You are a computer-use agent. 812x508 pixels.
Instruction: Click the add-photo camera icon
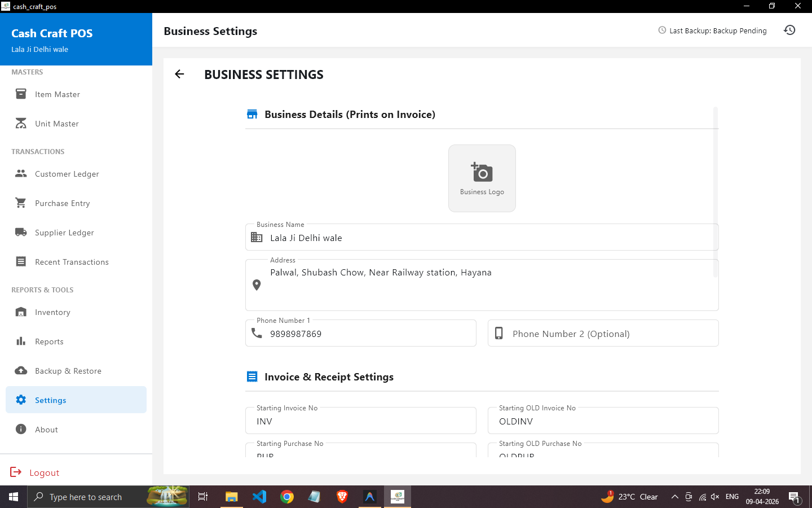tap(482, 172)
